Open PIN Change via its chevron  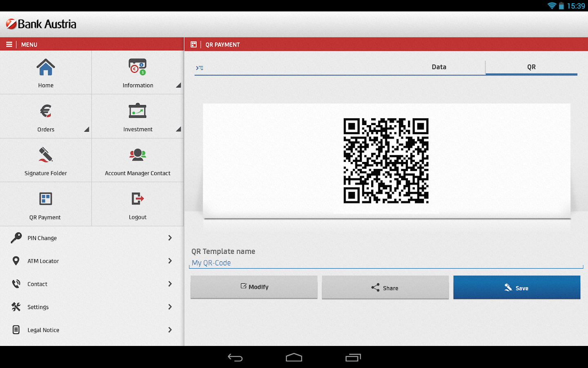point(170,238)
